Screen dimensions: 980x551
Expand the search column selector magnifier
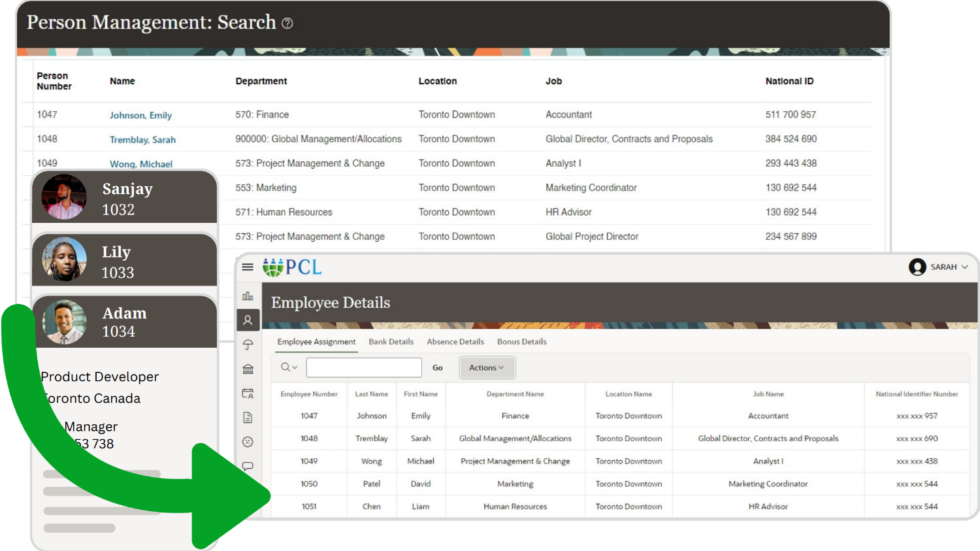pos(289,367)
